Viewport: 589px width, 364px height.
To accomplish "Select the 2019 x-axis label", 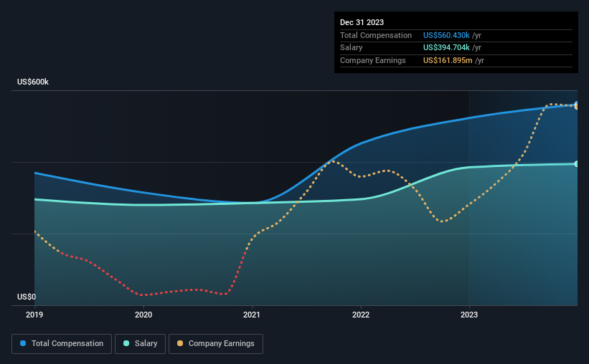I will click(x=34, y=315).
